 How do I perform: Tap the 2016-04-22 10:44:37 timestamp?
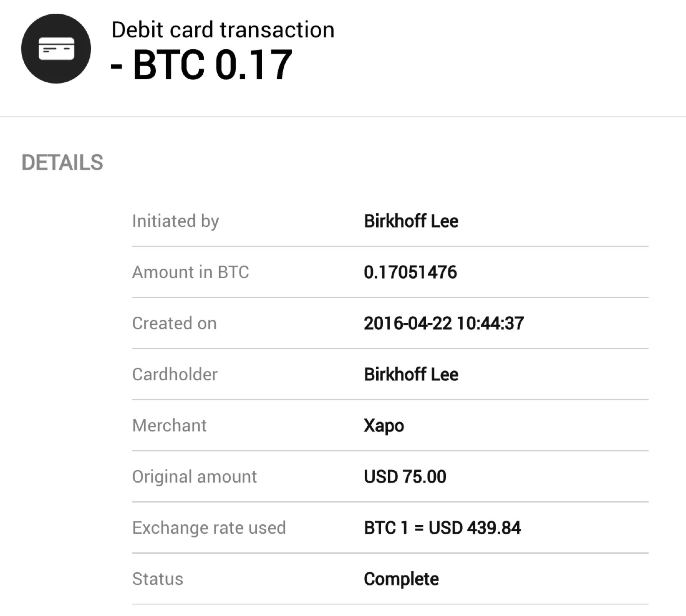(444, 323)
